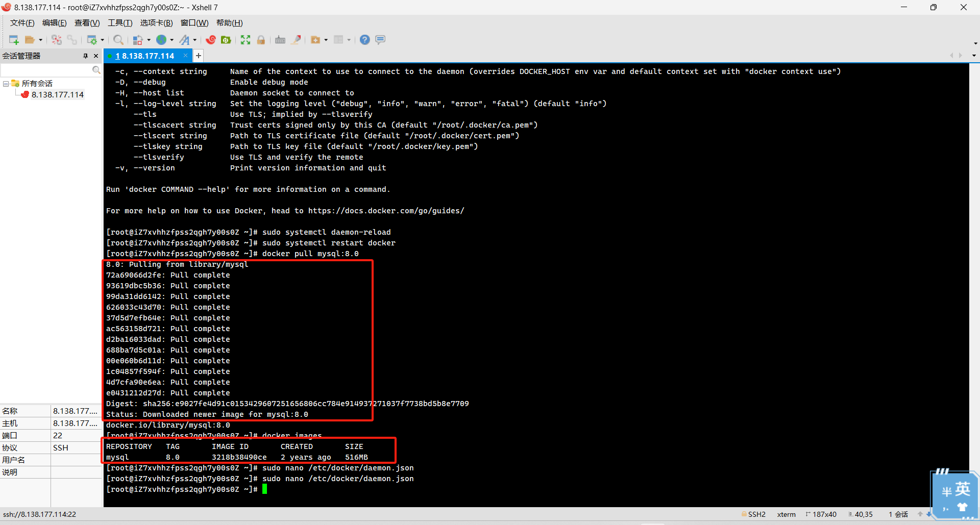Click the 协议 value SSH
980x525 pixels.
[60, 448]
